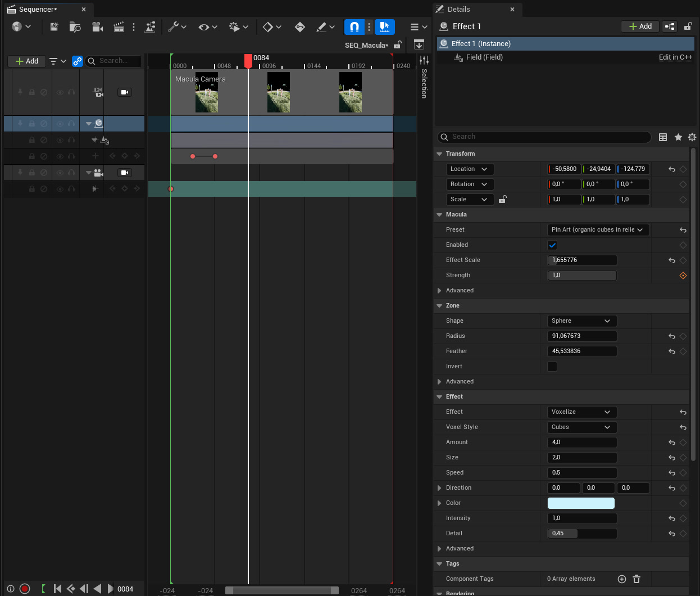The width and height of the screenshot is (700, 596).
Task: Select the Field (Field) component
Action: pos(484,57)
